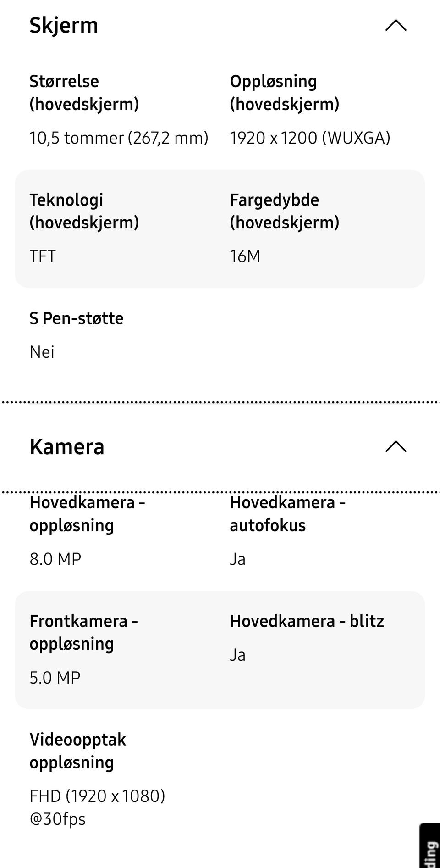Click the Oppløsning (hovedskjerm) label

pos(284,93)
